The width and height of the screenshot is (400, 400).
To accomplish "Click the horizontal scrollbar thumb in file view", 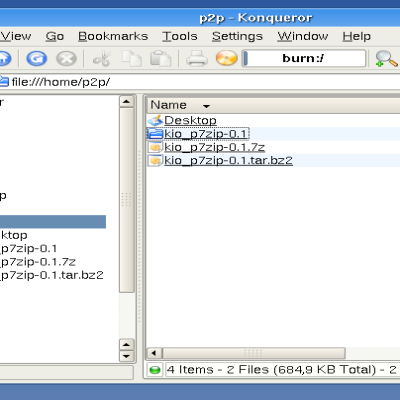I will 254,353.
